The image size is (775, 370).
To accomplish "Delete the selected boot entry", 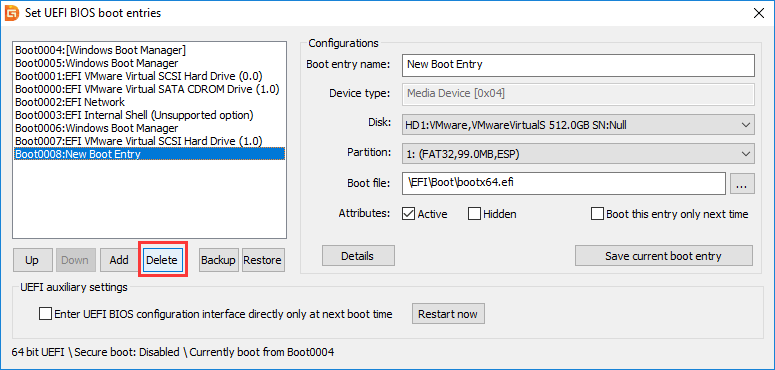I will coord(162,260).
